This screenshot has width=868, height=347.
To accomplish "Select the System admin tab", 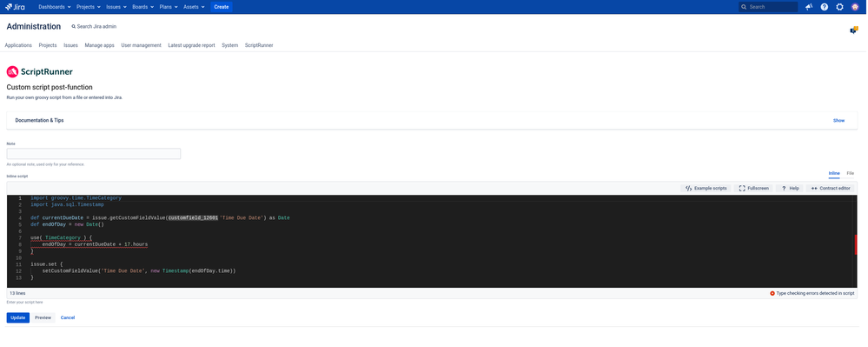I will (x=229, y=45).
